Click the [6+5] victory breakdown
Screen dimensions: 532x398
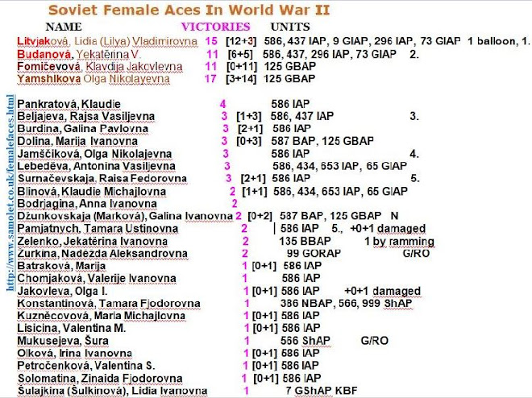pyautogui.click(x=240, y=54)
